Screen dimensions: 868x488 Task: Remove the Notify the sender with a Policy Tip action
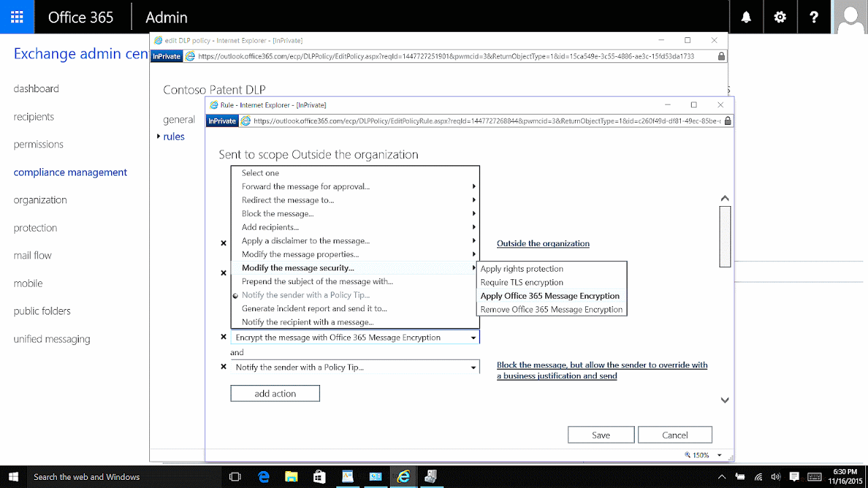coord(224,367)
